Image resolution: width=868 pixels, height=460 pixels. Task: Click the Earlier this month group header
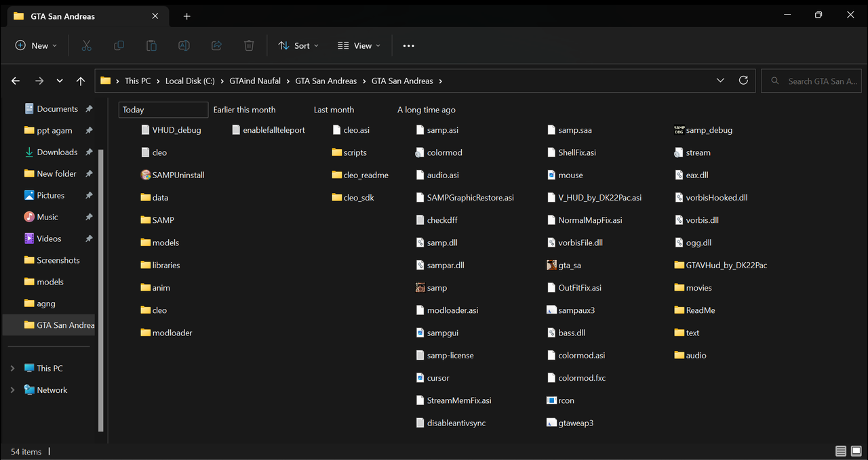point(244,110)
